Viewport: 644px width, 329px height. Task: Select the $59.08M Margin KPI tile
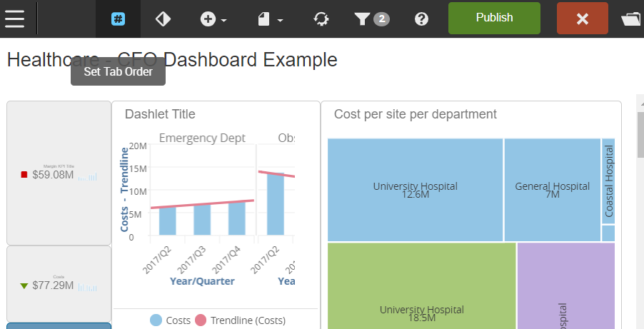click(59, 173)
